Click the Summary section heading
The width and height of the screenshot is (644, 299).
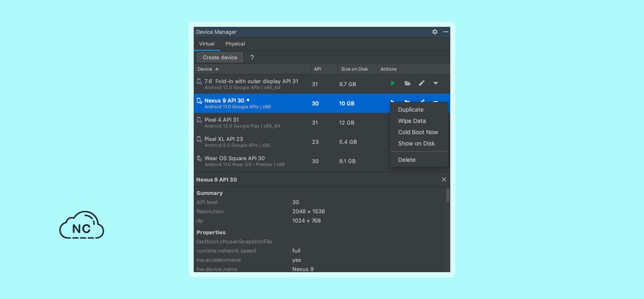click(x=210, y=193)
